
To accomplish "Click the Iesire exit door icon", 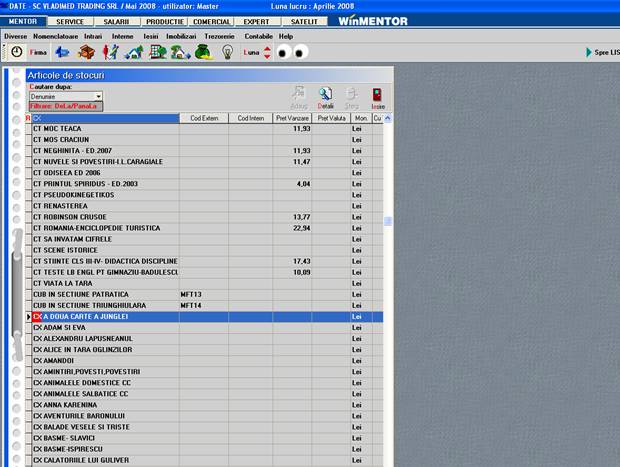I will click(378, 98).
